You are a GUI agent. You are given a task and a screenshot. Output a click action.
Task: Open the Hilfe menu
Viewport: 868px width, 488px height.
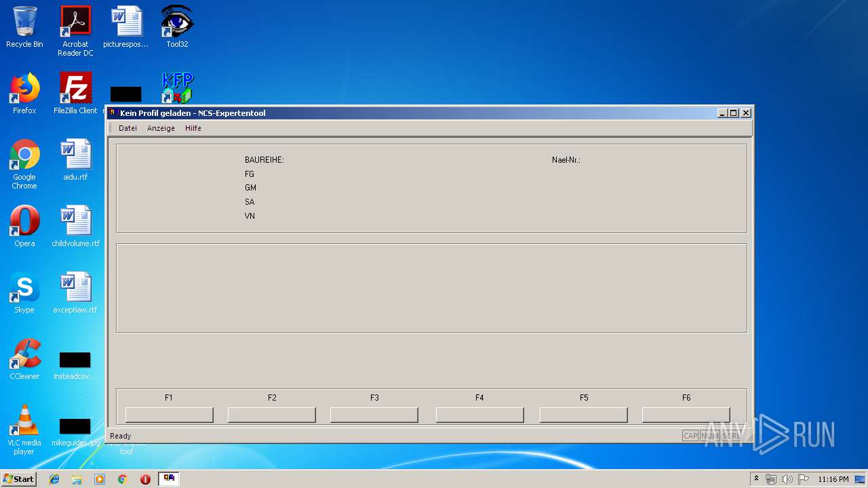[193, 128]
